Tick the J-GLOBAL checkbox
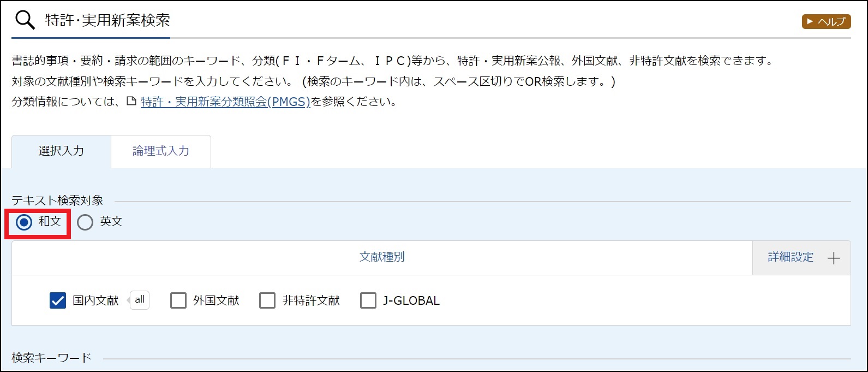 point(368,300)
